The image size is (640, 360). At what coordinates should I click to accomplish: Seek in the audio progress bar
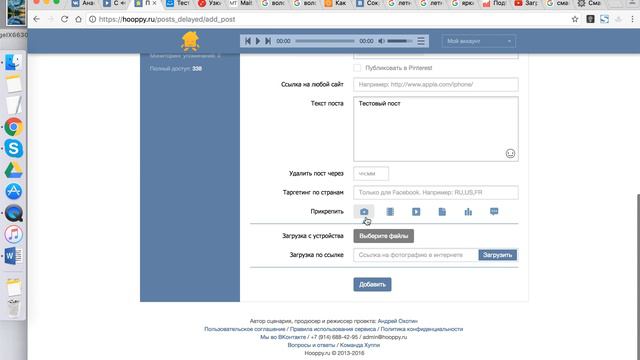click(325, 41)
